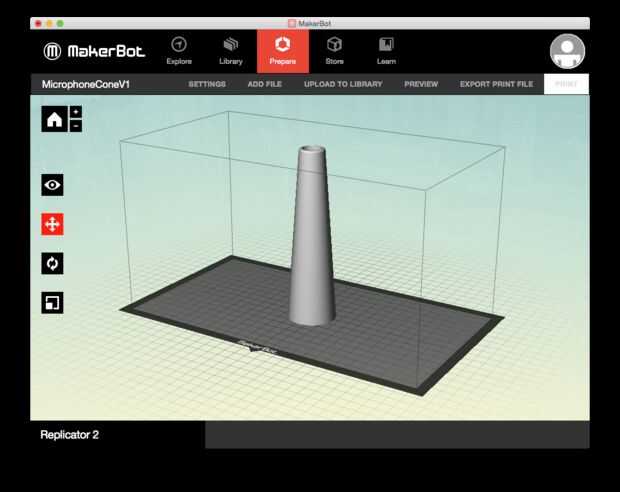Switch to the Prepare tab
The height and width of the screenshot is (492, 620).
(x=283, y=51)
